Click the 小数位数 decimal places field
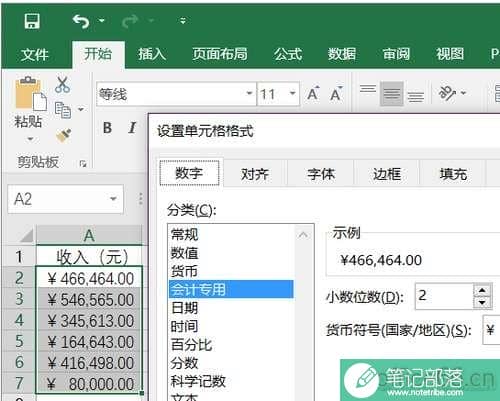 click(x=444, y=296)
